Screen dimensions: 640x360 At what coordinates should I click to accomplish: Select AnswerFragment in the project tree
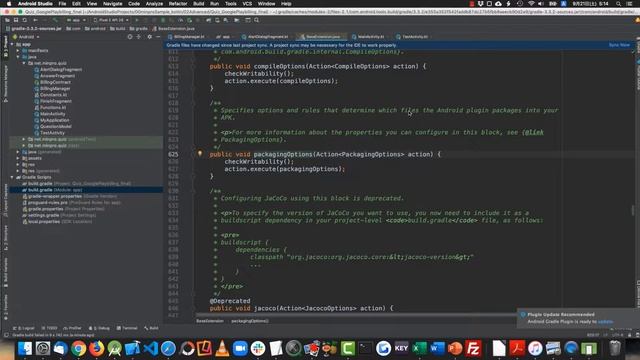[57, 76]
